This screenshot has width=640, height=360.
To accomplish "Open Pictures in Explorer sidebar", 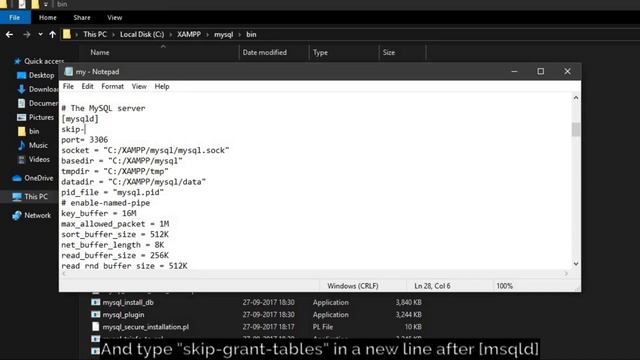I will (41, 118).
